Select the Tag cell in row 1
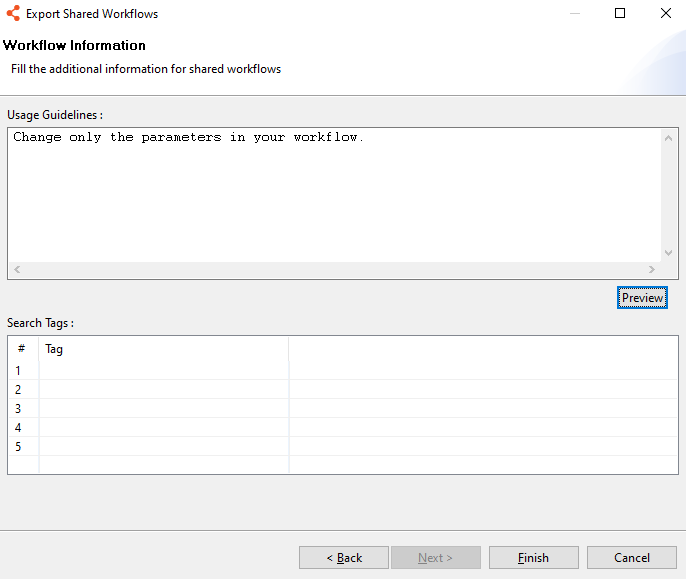The width and height of the screenshot is (686, 579). pyautogui.click(x=163, y=371)
